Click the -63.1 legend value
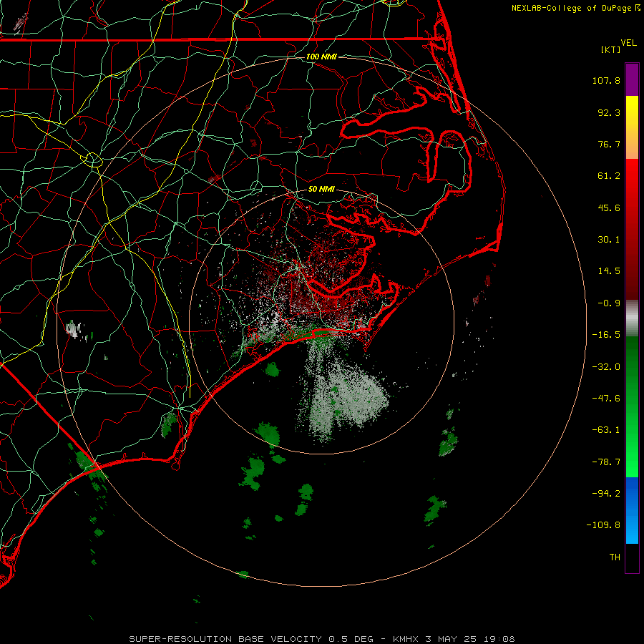The image size is (644, 644). (x=606, y=430)
